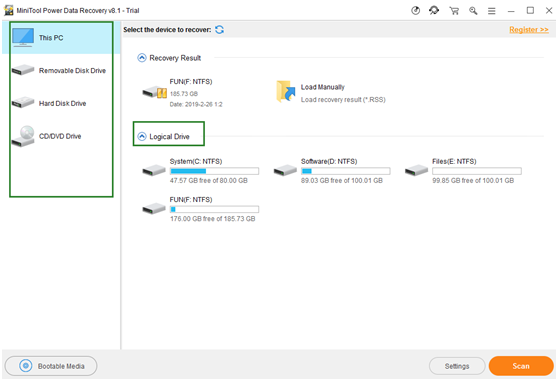558x381 pixels.
Task: Start the Scan
Action: click(521, 366)
